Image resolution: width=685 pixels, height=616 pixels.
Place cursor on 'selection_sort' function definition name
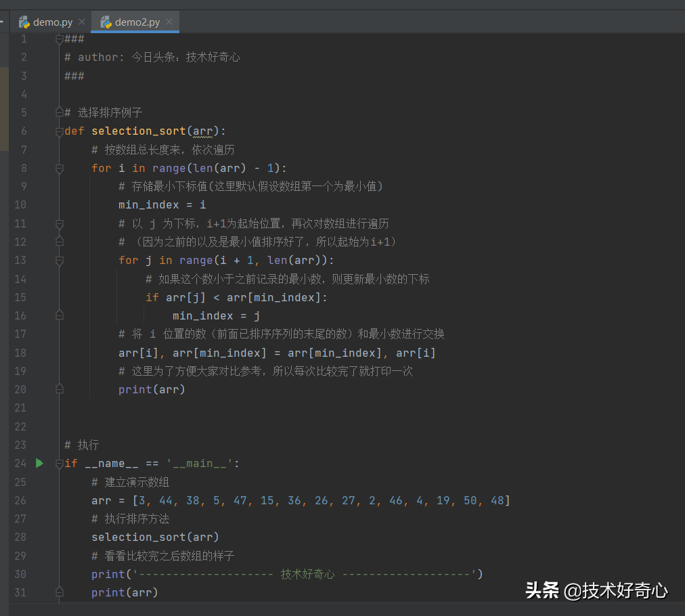139,131
